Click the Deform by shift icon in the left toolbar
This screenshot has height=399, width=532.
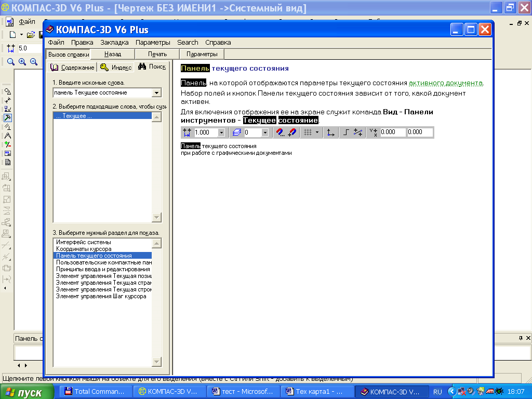coord(6,234)
